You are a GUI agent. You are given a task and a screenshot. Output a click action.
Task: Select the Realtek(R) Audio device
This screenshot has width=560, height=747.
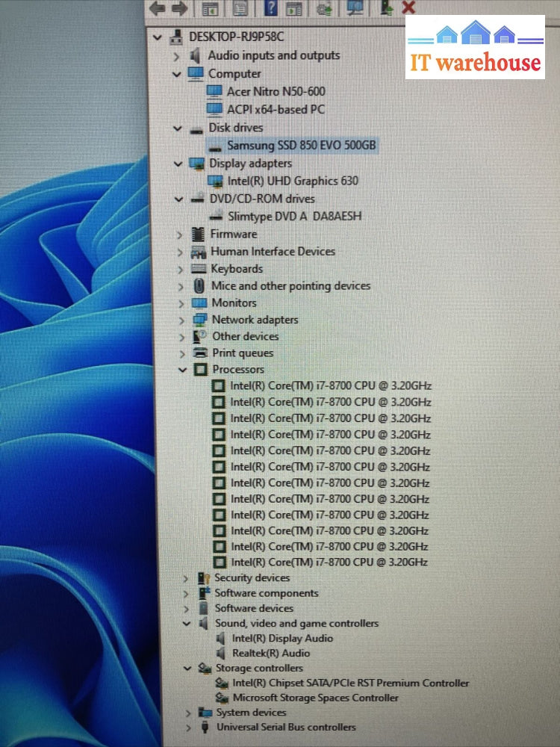click(270, 653)
